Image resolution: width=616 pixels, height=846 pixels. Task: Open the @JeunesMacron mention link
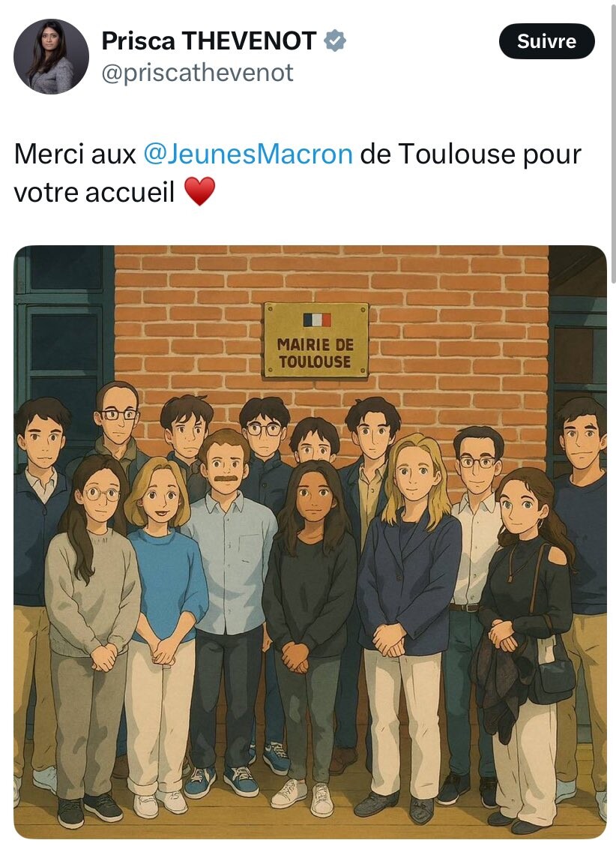(x=248, y=154)
